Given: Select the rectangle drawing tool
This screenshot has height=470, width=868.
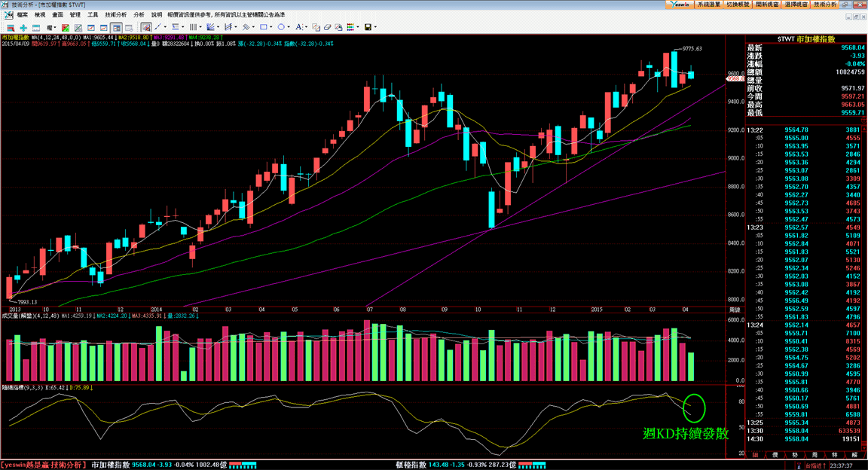Looking at the screenshot, I should [264, 27].
